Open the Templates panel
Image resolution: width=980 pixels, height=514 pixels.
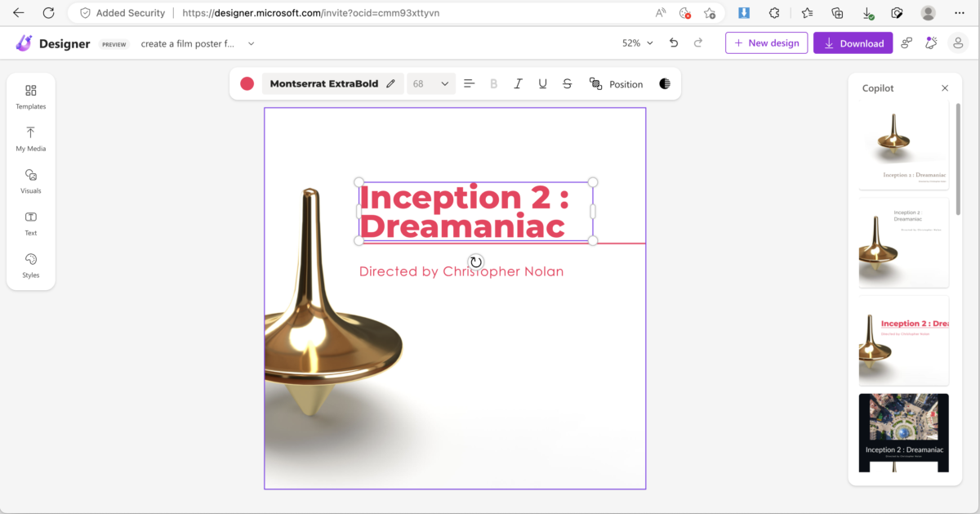click(31, 96)
